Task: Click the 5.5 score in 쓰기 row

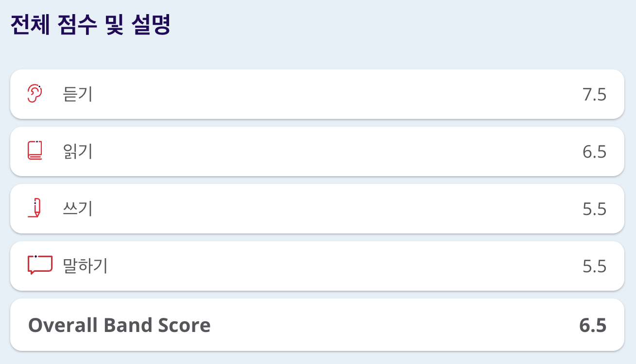Action: (594, 209)
